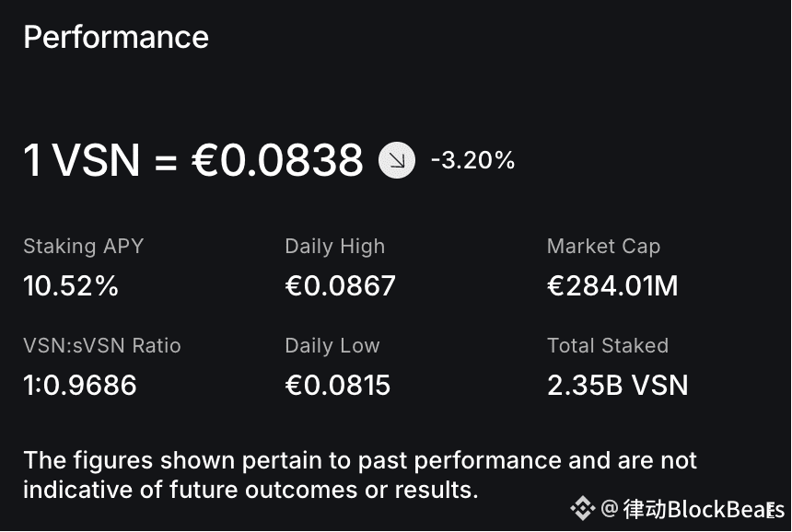Click the -3.20% change percentage
792x532 pixels.
coord(472,160)
